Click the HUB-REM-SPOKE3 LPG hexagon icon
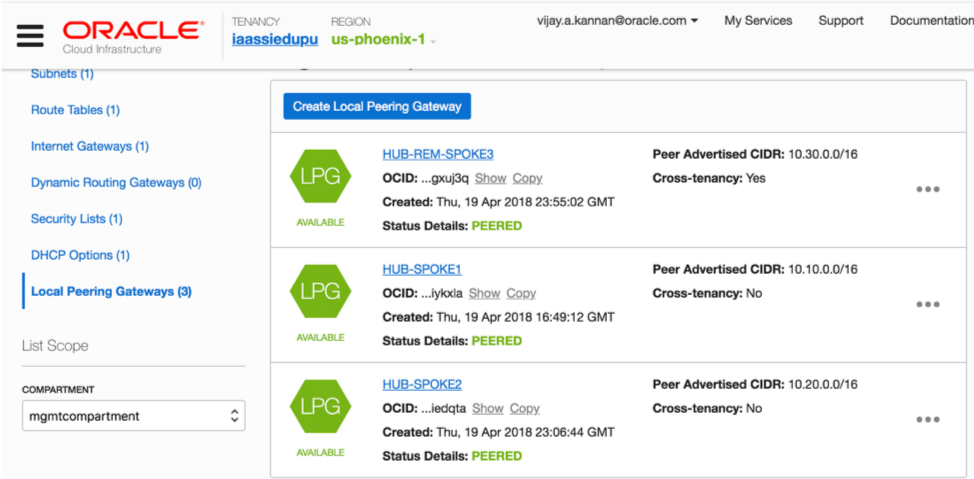 (x=320, y=176)
